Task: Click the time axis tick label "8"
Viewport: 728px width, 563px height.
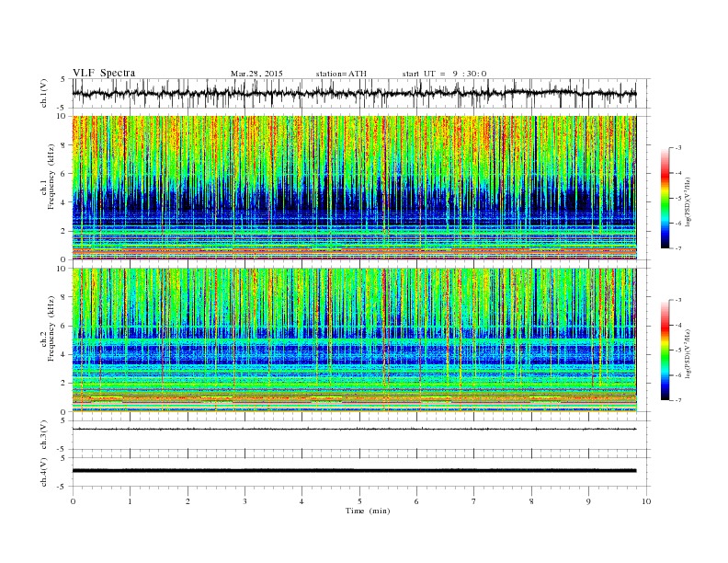Action: (x=531, y=501)
